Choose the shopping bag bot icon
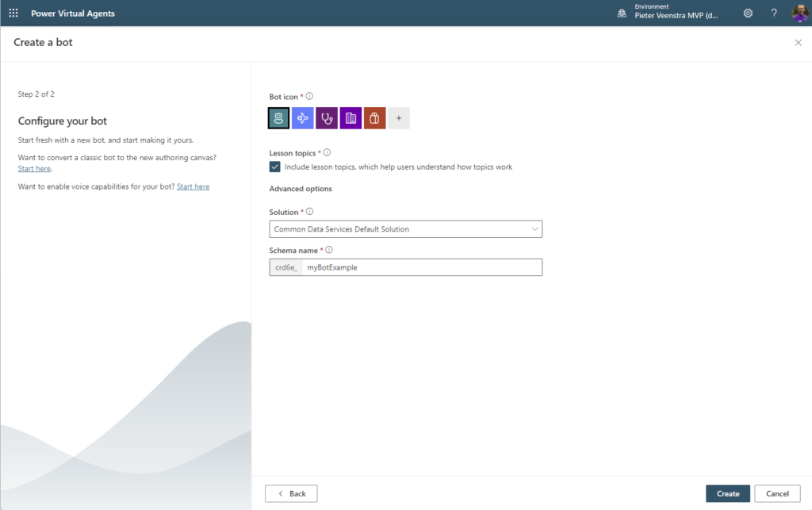The width and height of the screenshot is (812, 510). [374, 118]
